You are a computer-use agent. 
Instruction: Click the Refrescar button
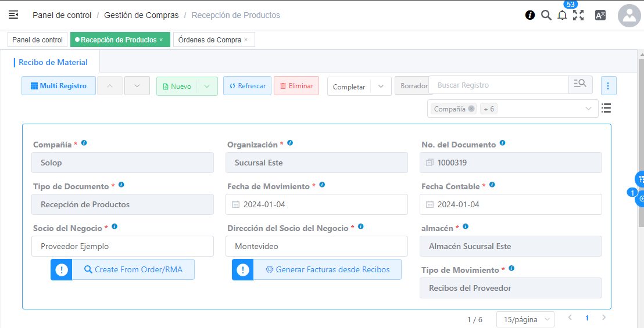[x=247, y=86]
